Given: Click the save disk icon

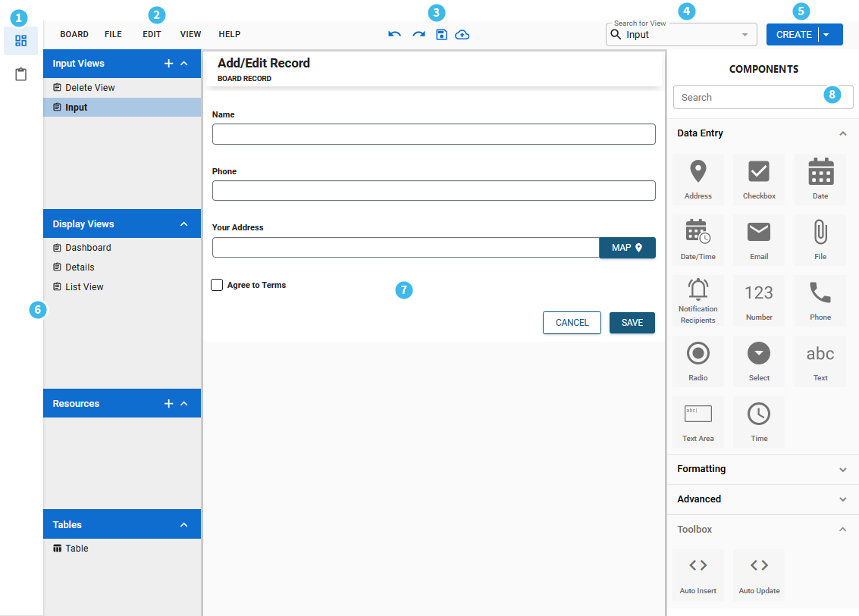Looking at the screenshot, I should 441,35.
